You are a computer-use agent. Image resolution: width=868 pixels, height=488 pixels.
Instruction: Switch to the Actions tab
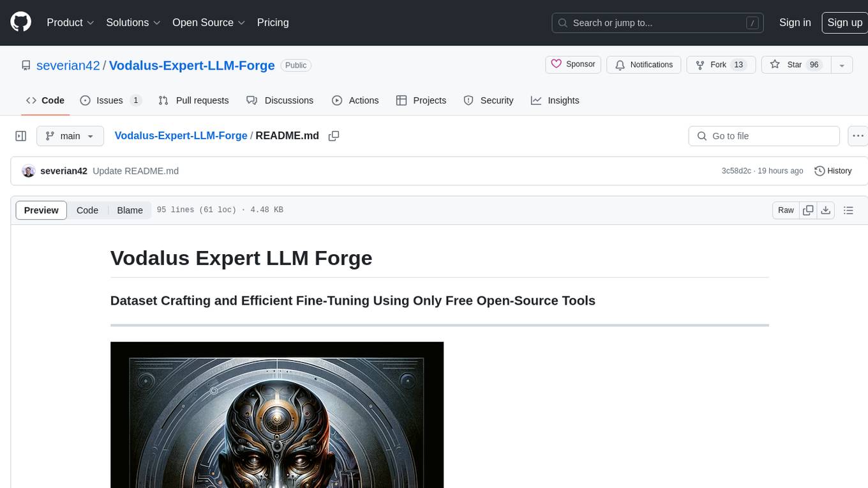(x=355, y=100)
